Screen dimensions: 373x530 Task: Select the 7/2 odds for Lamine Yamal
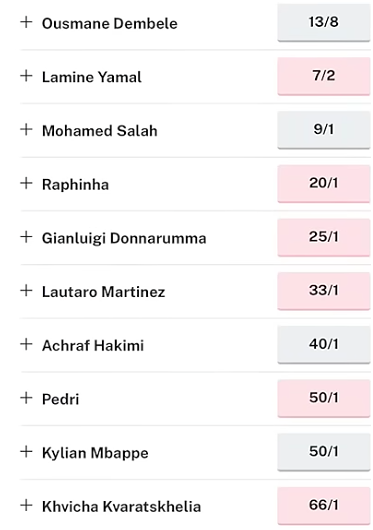324,76
